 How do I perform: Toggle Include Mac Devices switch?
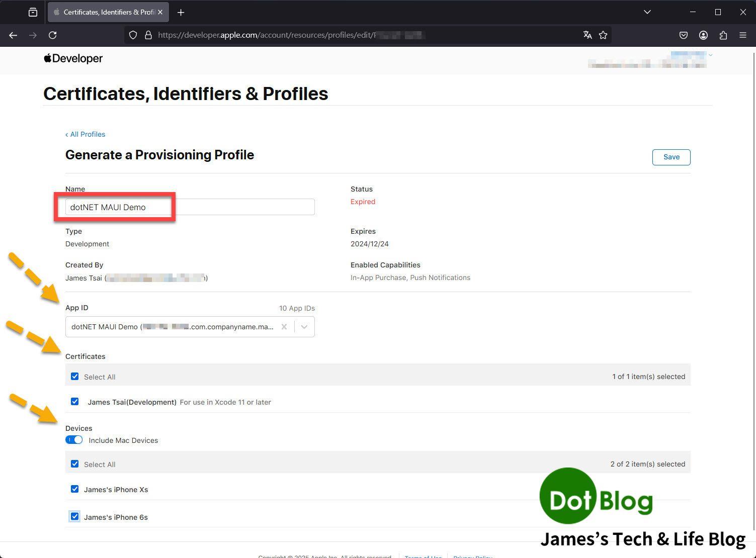point(74,440)
